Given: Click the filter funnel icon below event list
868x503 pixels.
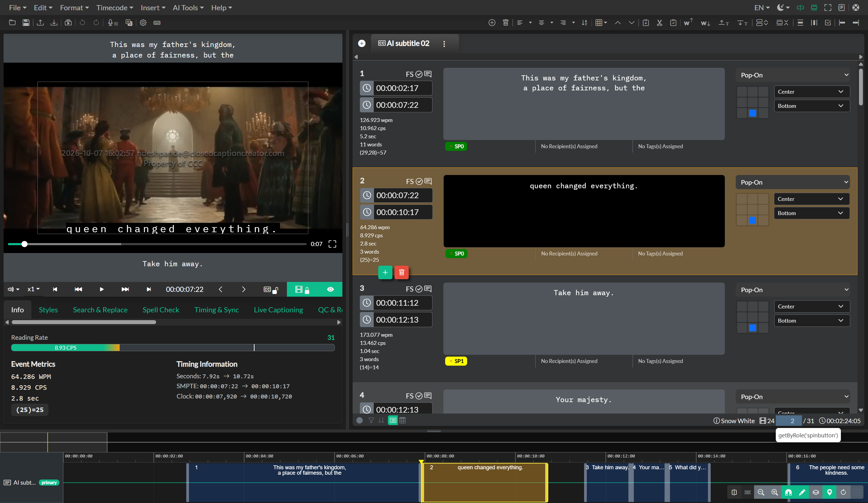Looking at the screenshot, I should [x=371, y=420].
